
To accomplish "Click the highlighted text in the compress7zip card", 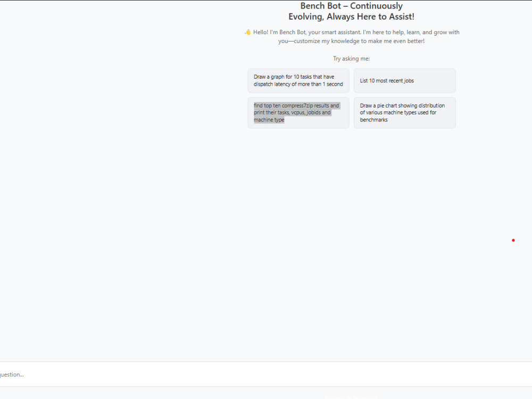I will (x=296, y=112).
